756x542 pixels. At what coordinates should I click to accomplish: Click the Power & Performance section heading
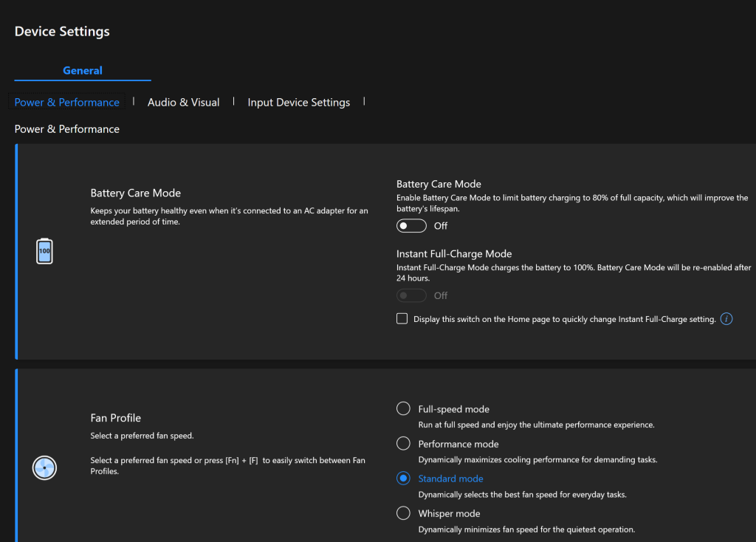[67, 129]
